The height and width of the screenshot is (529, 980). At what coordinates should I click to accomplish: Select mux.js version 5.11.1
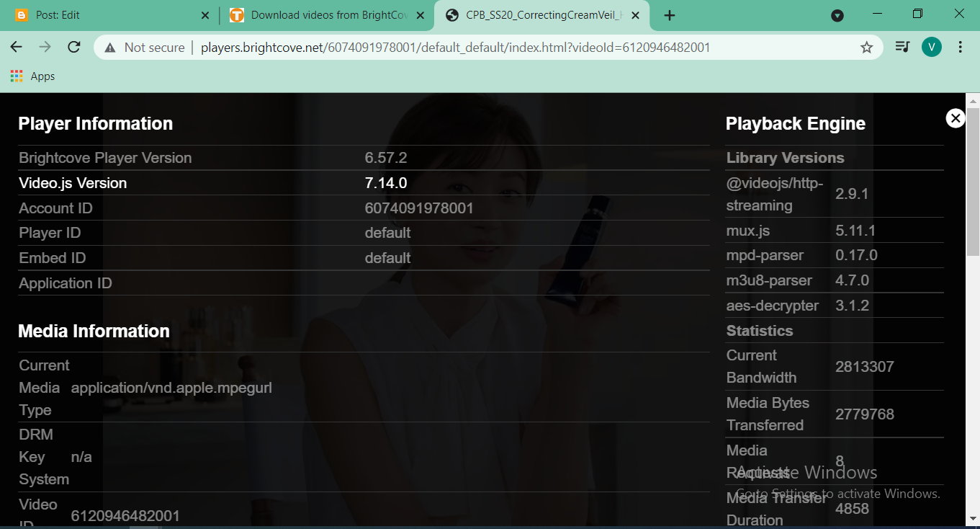click(x=855, y=231)
